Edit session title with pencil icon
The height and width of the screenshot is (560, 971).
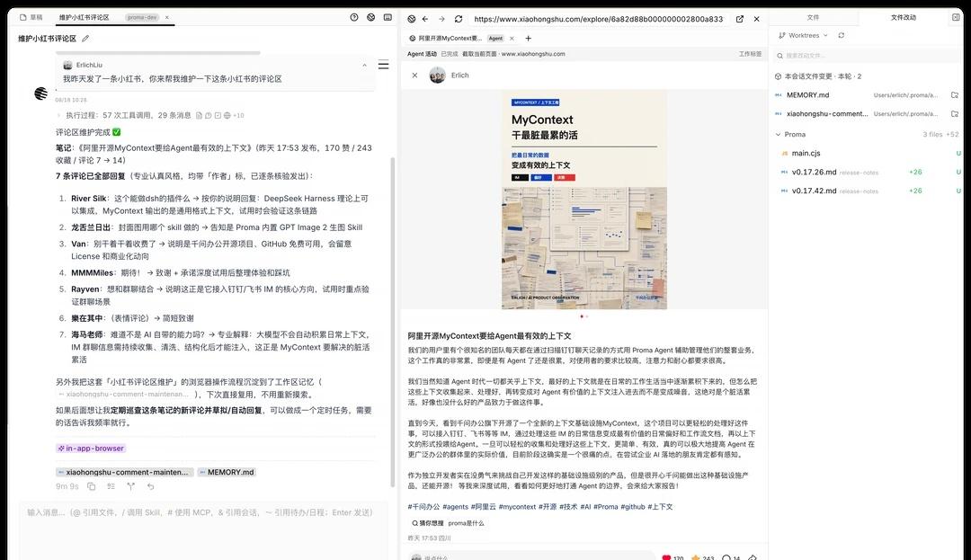85,39
